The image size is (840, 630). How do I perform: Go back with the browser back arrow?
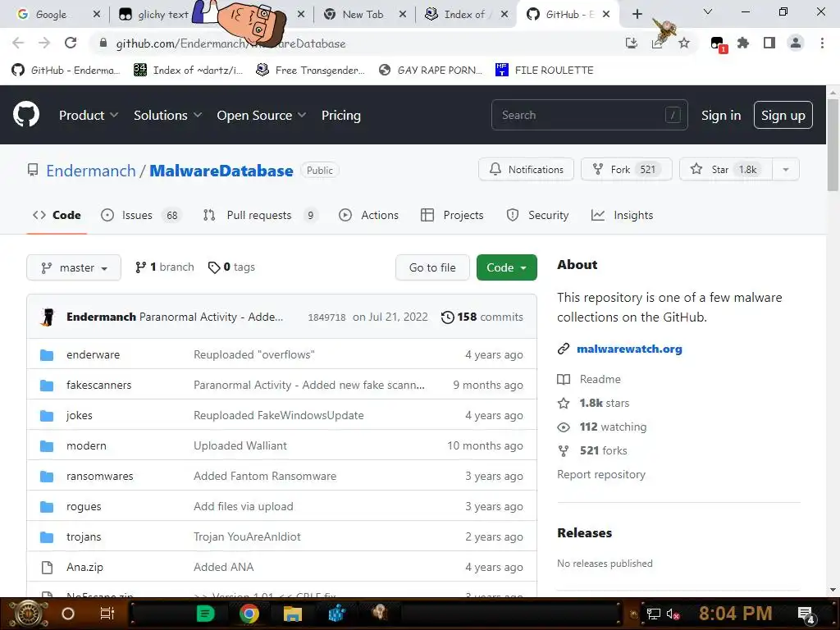pyautogui.click(x=18, y=43)
